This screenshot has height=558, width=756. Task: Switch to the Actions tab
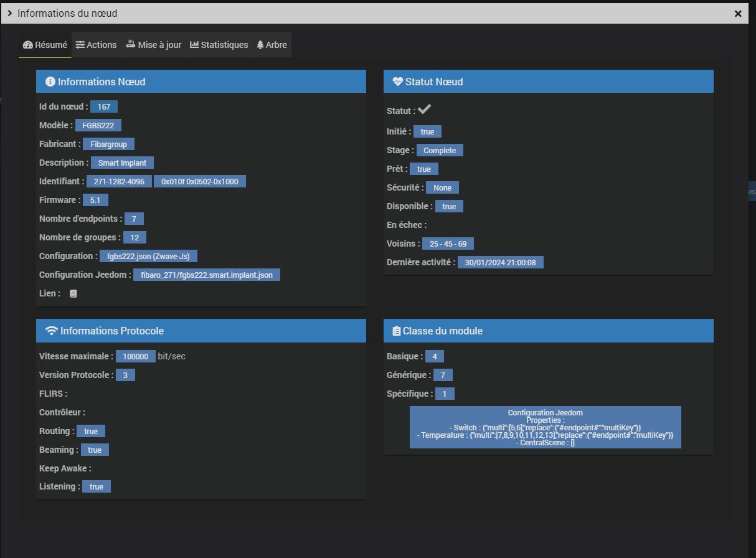click(x=96, y=45)
